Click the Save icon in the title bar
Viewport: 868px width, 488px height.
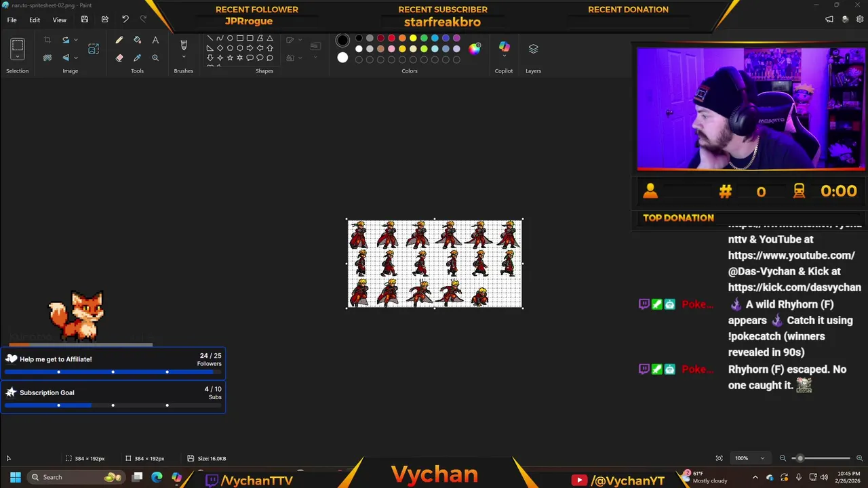85,20
